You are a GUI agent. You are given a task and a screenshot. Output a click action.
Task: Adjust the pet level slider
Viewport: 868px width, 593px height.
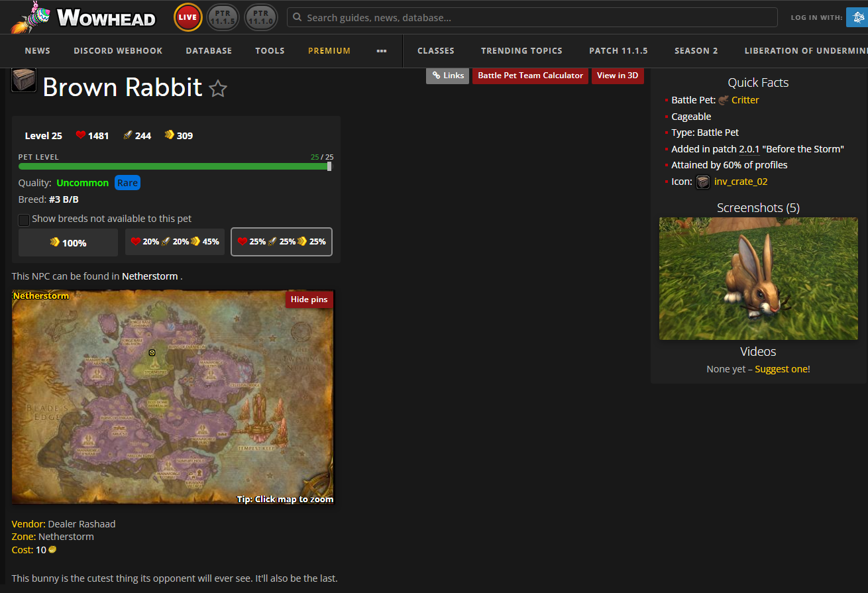click(329, 166)
